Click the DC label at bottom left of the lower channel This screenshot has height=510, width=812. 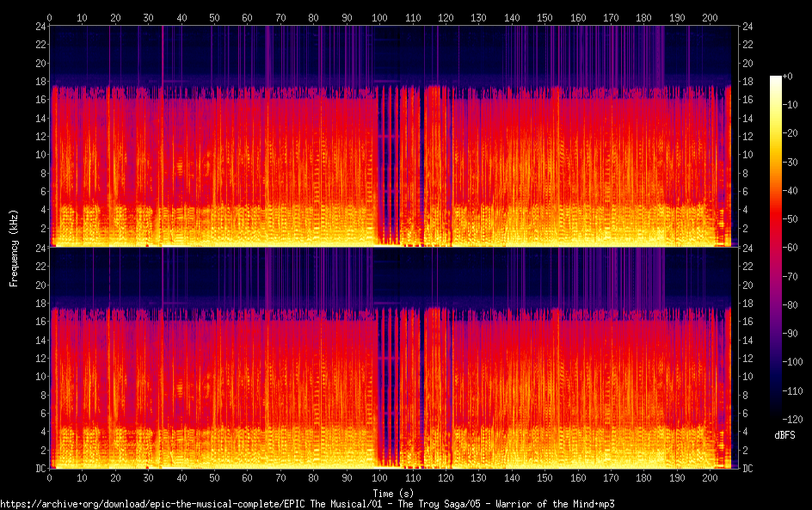point(39,469)
